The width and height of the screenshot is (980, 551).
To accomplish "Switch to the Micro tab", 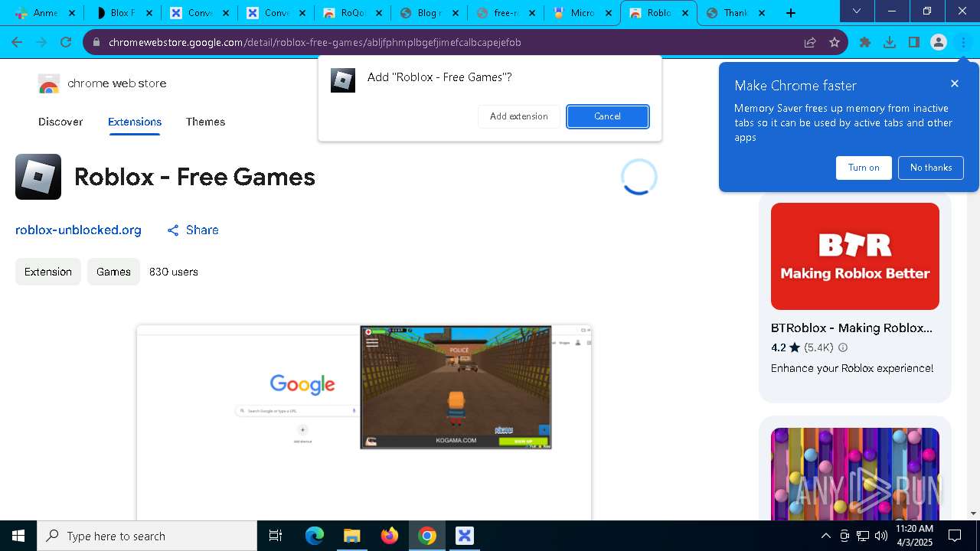I will (582, 13).
